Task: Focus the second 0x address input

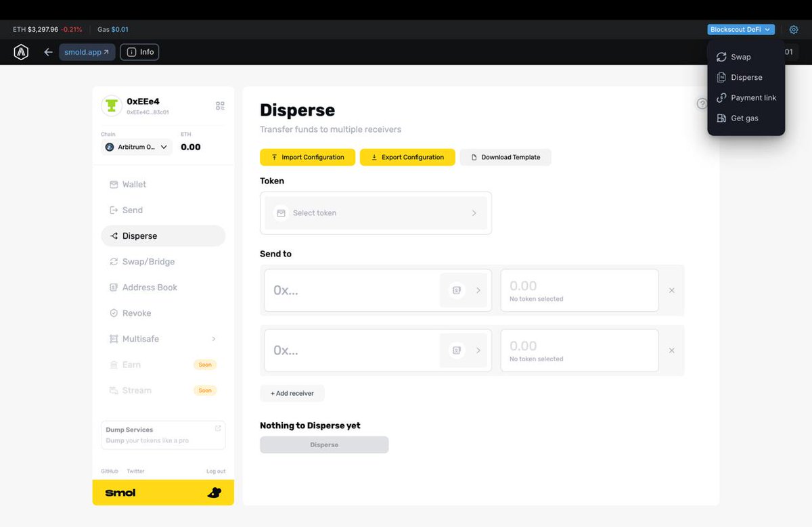Action: 352,350
